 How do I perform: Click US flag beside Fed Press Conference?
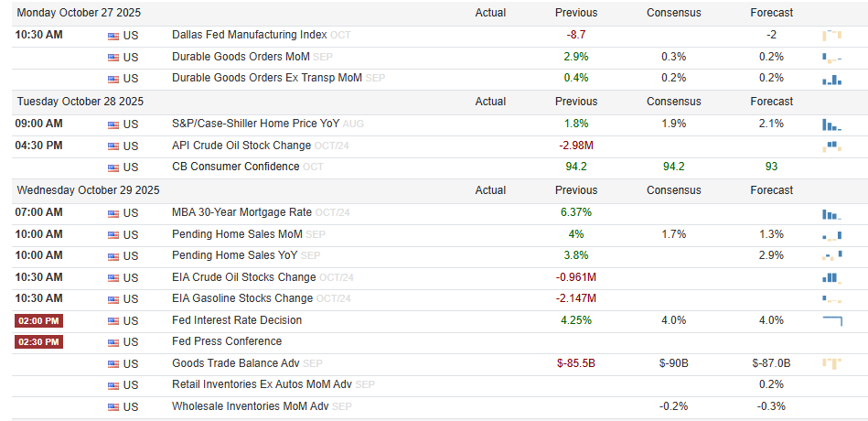(113, 342)
